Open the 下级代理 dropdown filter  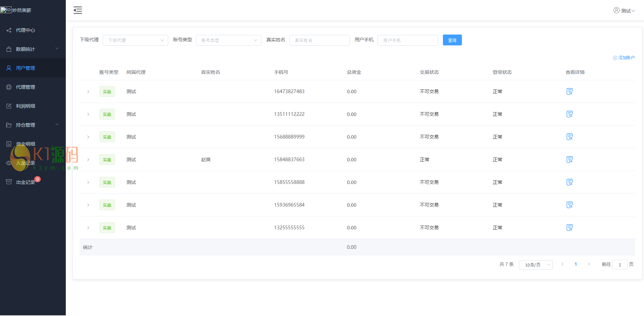[135, 40]
